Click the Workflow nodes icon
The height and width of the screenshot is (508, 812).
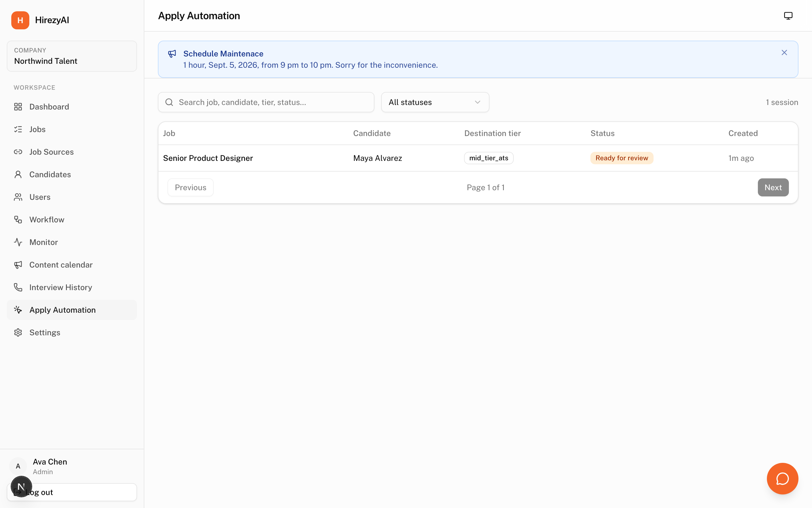click(18, 220)
